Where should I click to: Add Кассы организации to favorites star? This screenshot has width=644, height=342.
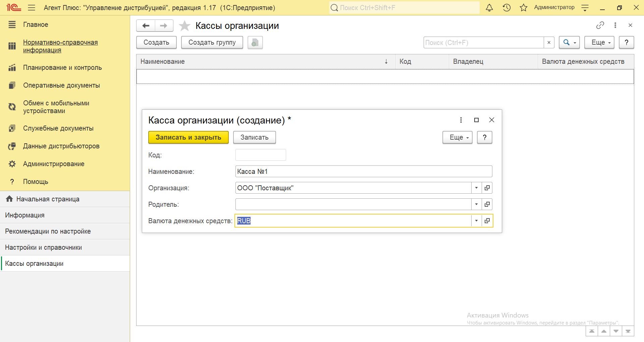coord(184,26)
